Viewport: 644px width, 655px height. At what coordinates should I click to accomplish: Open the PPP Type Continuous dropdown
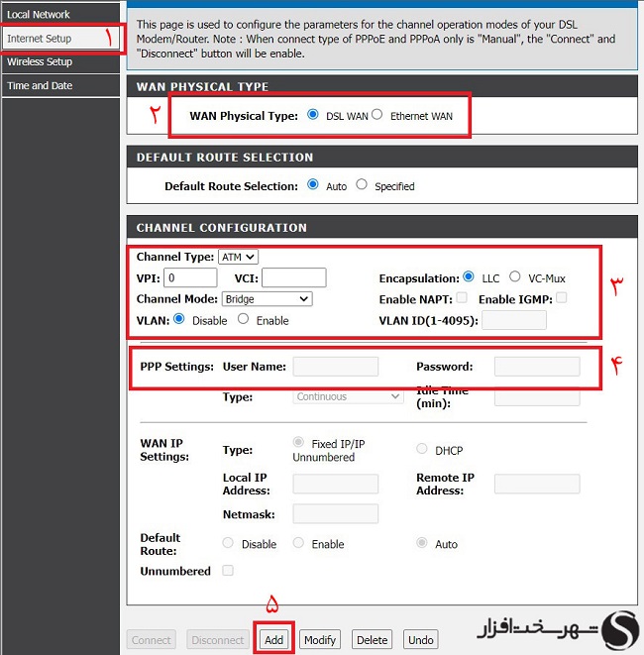pos(349,396)
